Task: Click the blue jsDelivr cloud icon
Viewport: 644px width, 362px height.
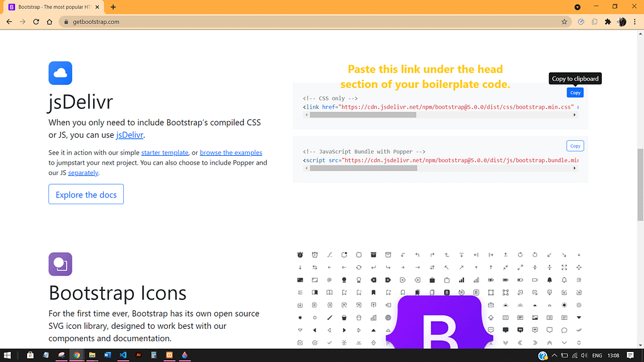Action: click(x=60, y=73)
